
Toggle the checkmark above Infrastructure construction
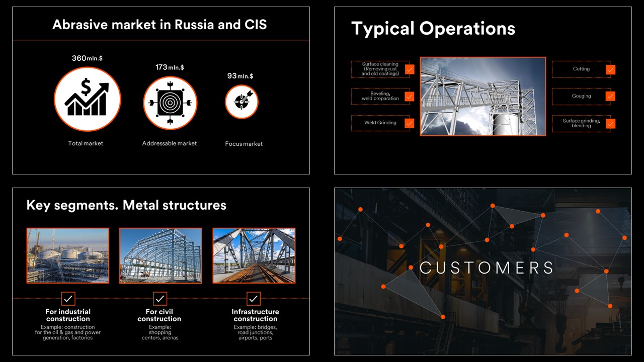254,299
